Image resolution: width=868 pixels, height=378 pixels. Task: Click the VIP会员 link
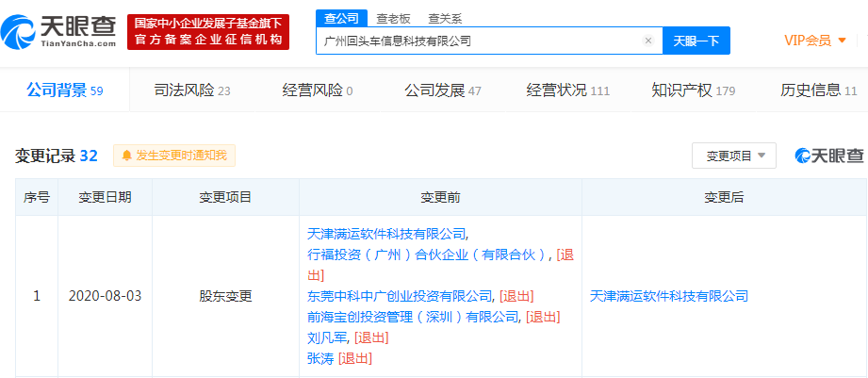pos(808,41)
